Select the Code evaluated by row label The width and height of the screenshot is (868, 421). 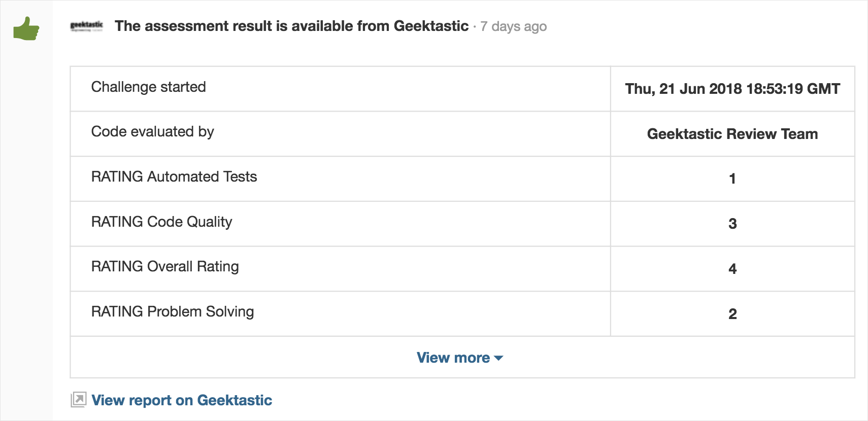(153, 132)
